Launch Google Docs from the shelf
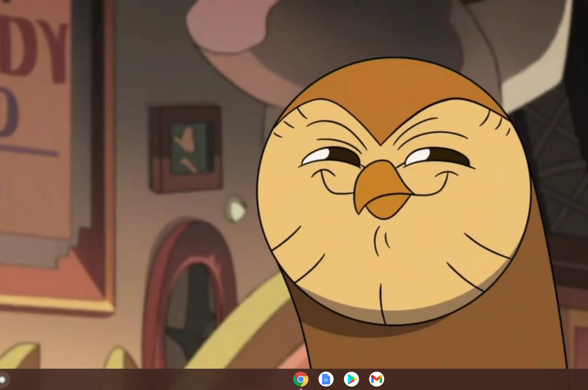Screen dimensions: 588x390 [x=326, y=379]
